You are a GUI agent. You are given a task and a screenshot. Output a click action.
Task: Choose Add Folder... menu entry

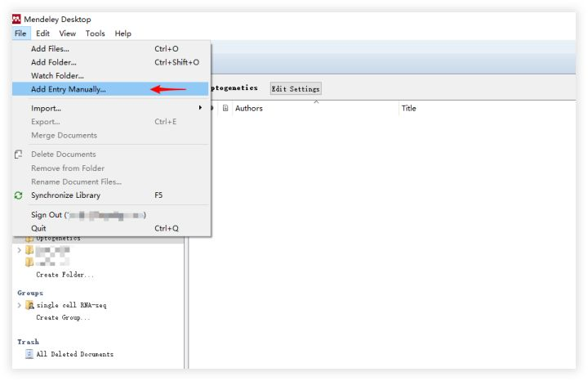tap(110, 62)
